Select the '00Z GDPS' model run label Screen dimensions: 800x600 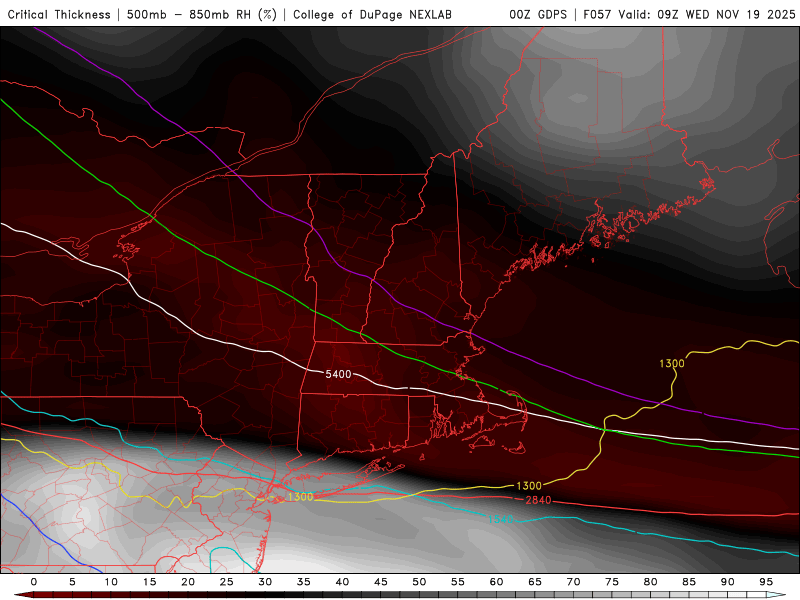click(538, 15)
